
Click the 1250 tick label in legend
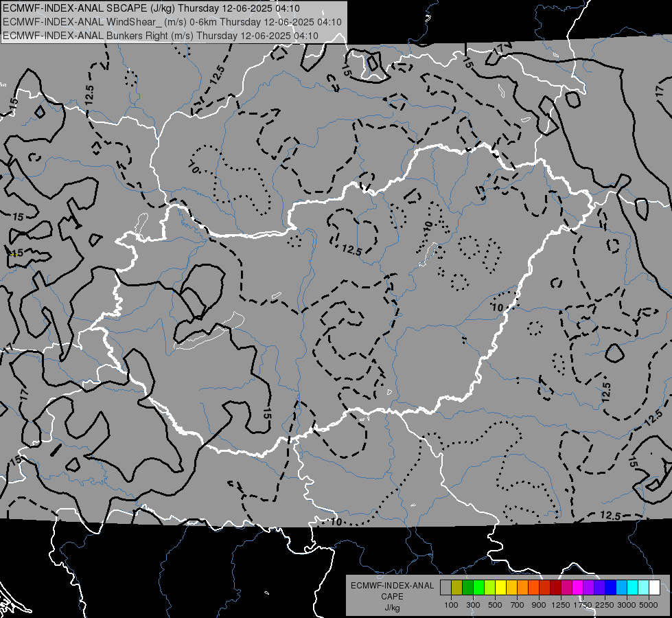(561, 605)
